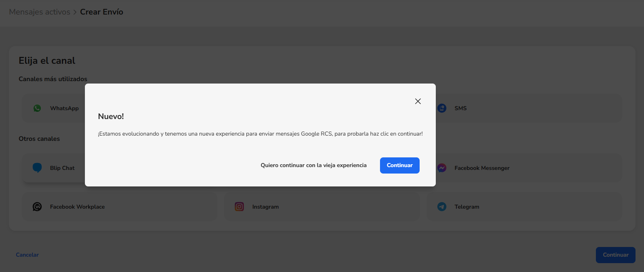Viewport: 644px width, 272px height.
Task: Click the Crear Envío breadcrumb title
Action: 101,12
